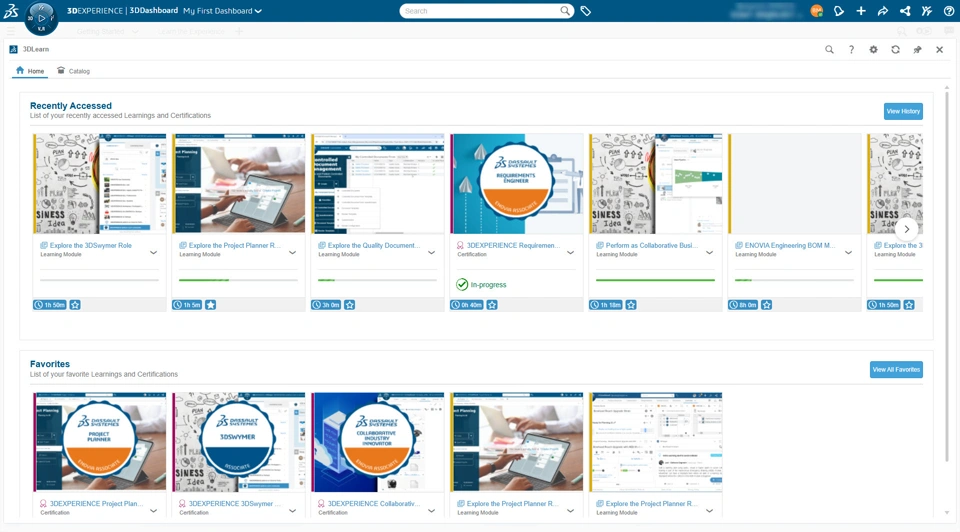Open the 3DLearn settings gear
Screen dimensions: 960x532
[x=873, y=50]
